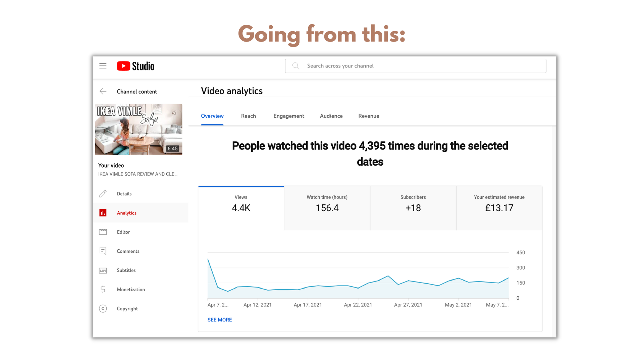Open Subtitles in the sidebar
The height and width of the screenshot is (362, 644).
(x=141, y=270)
